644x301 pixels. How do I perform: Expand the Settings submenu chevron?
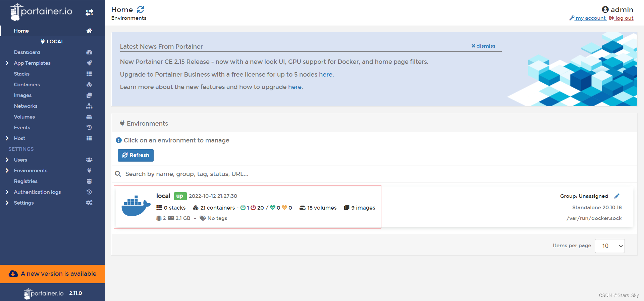[7, 203]
